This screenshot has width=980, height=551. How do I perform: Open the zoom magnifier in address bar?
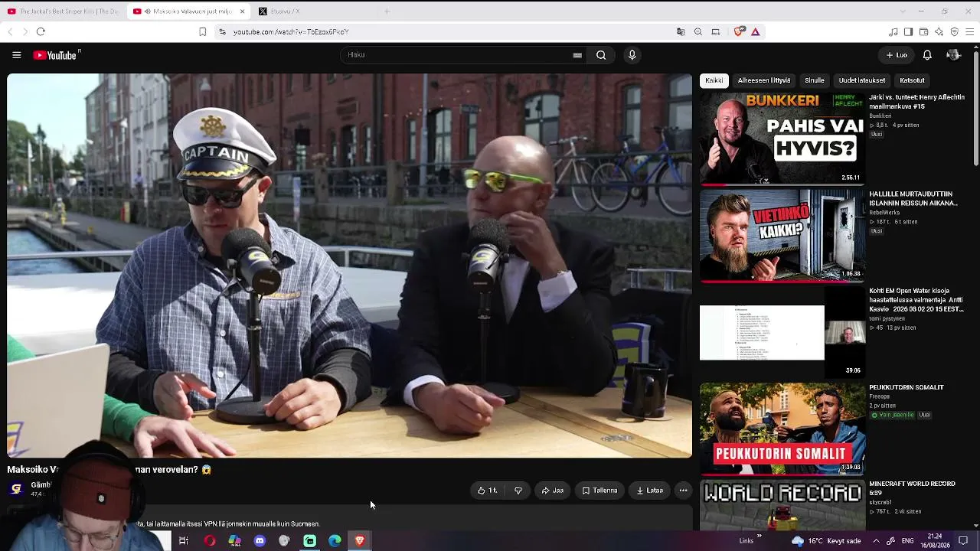point(698,31)
